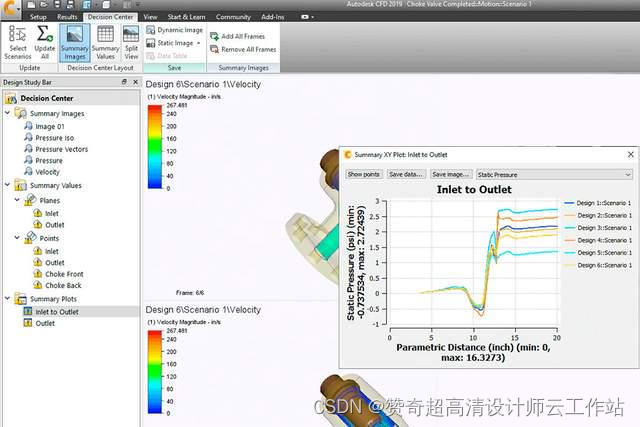Open the Add-Ins ribbon tab
The image size is (640, 427).
click(x=273, y=17)
